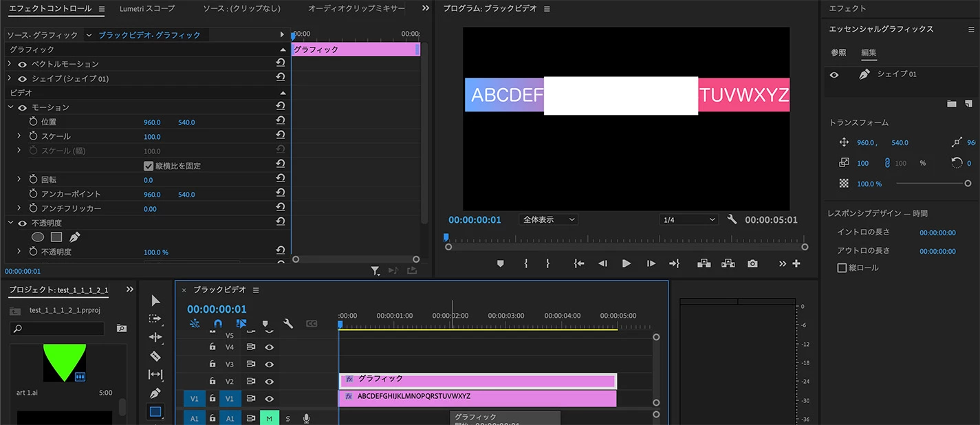Select グラフィック clip on V2 track
This screenshot has width=980, height=425.
click(x=478, y=381)
